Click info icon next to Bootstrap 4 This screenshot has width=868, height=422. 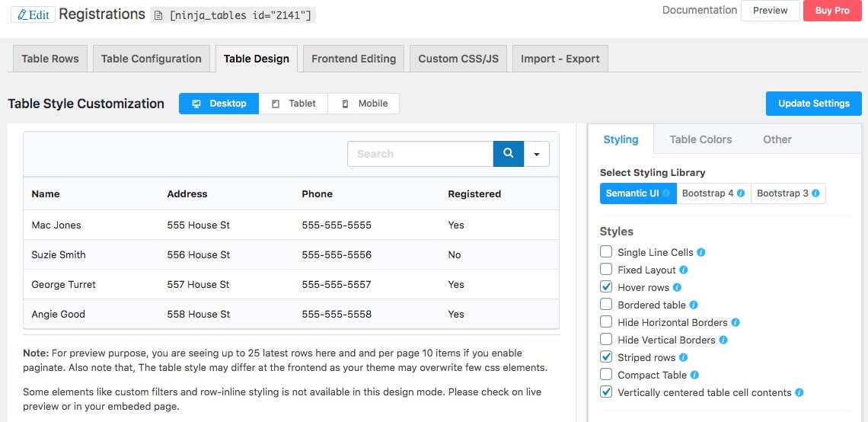(741, 193)
